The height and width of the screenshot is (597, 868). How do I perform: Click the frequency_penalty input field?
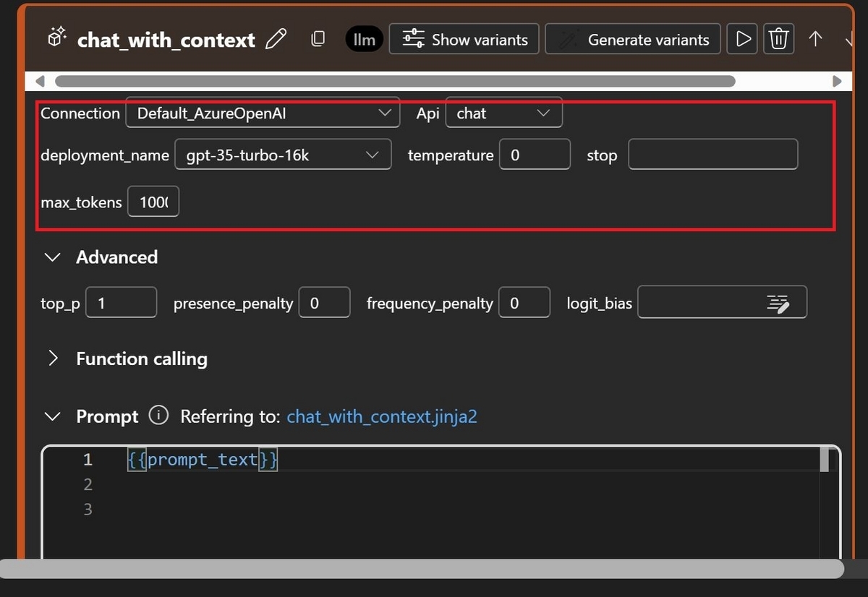click(524, 303)
